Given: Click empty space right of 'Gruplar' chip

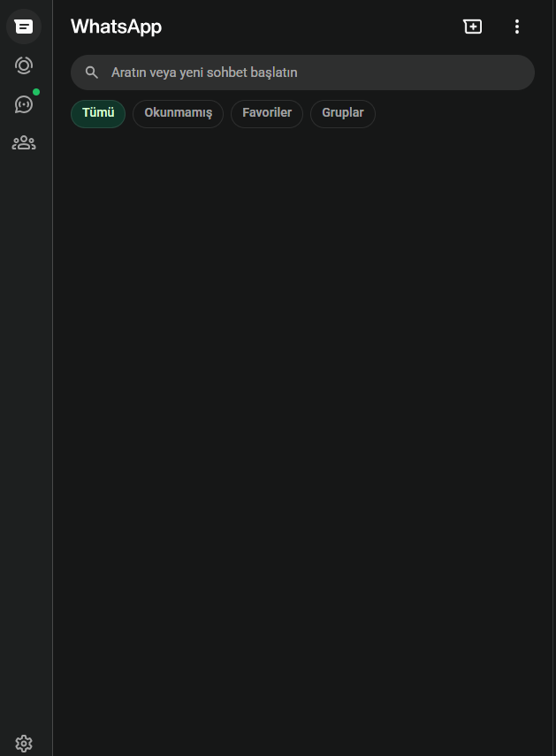Looking at the screenshot, I should tap(460, 113).
